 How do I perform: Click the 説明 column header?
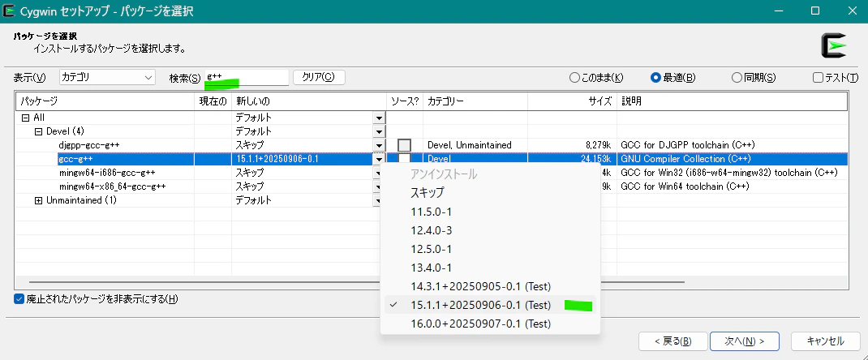tap(732, 101)
